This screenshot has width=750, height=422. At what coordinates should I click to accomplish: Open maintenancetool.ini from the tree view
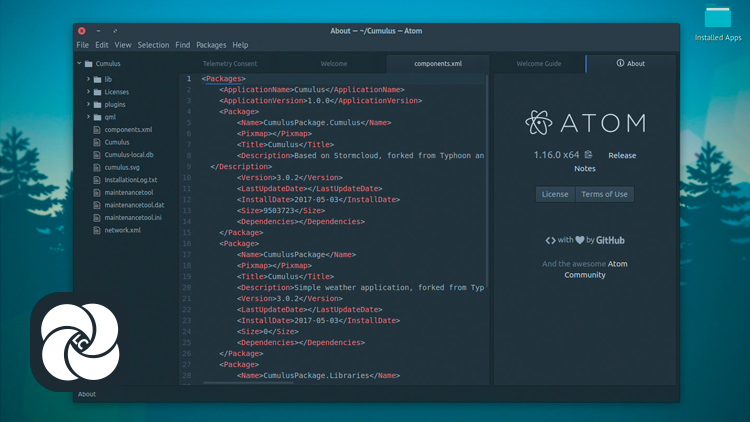pos(133,217)
